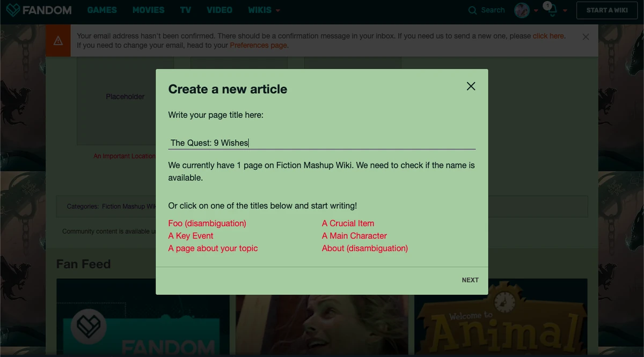Switch to the TV section
The height and width of the screenshot is (357, 644).
point(185,10)
